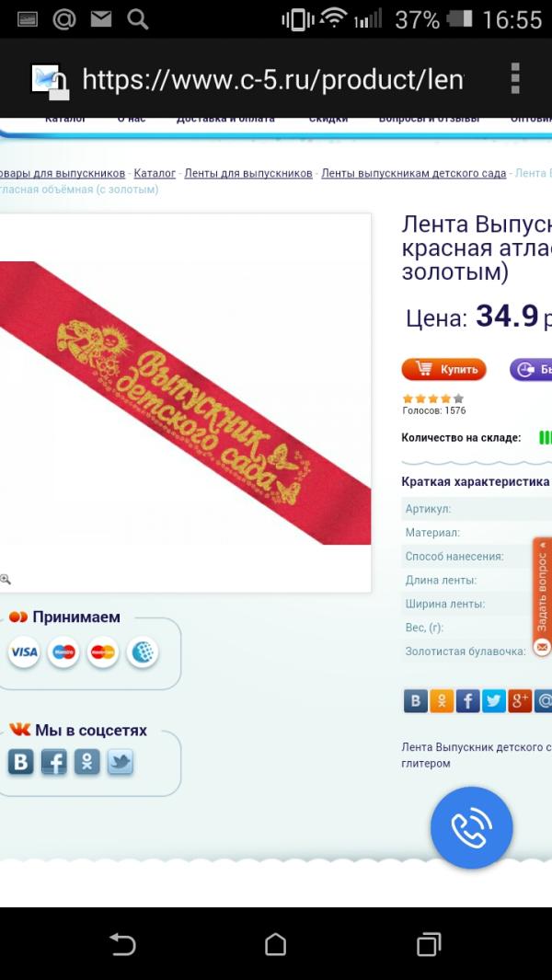Go to Каталог breadcrumb link
The height and width of the screenshot is (980, 552).
155,173
